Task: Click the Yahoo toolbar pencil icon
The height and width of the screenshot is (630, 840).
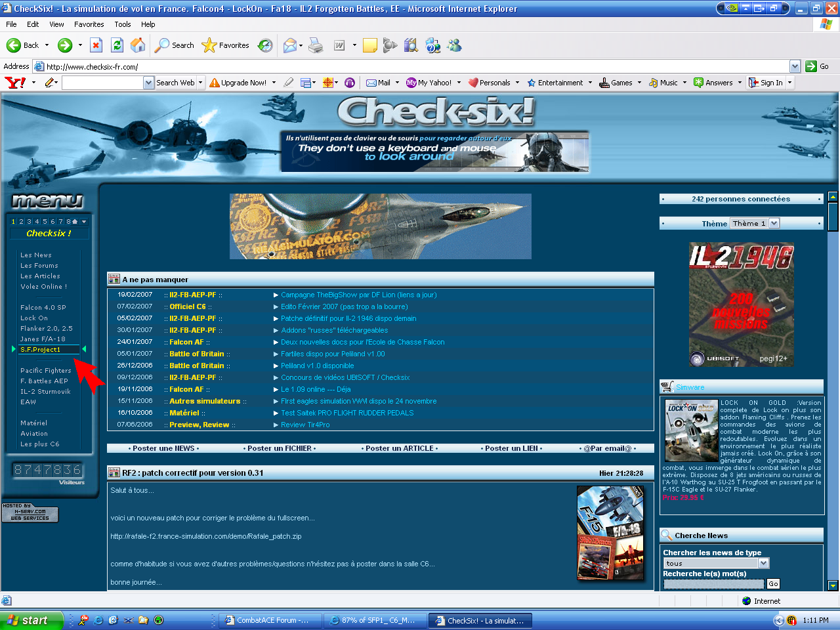Action: pyautogui.click(x=50, y=83)
